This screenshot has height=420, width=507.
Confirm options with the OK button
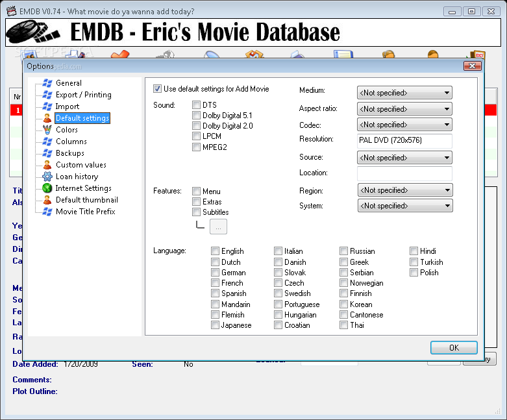(454, 347)
